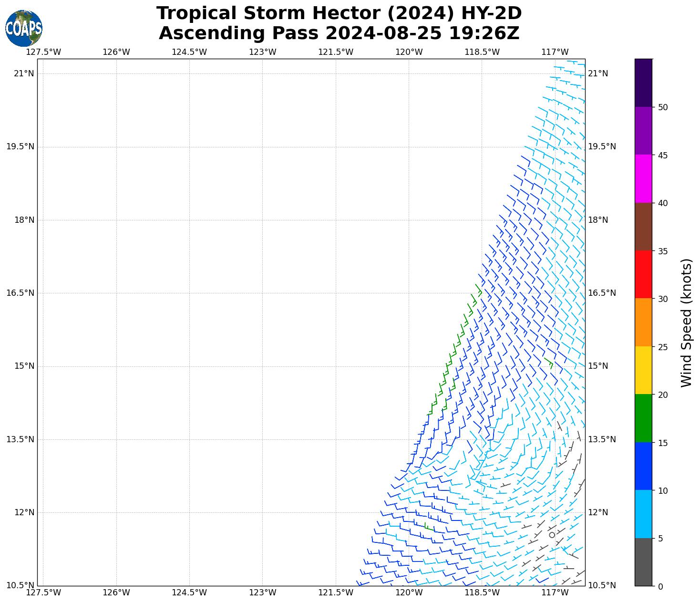Click the isolated green wind barb near 15°N 117°W
Viewport: 700px width, 603px height.
tap(549, 362)
